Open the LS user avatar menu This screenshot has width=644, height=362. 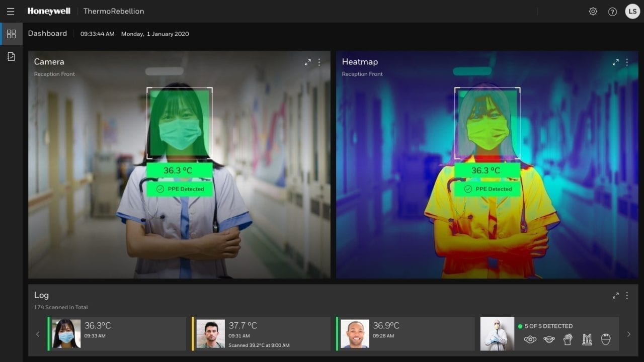coord(632,11)
